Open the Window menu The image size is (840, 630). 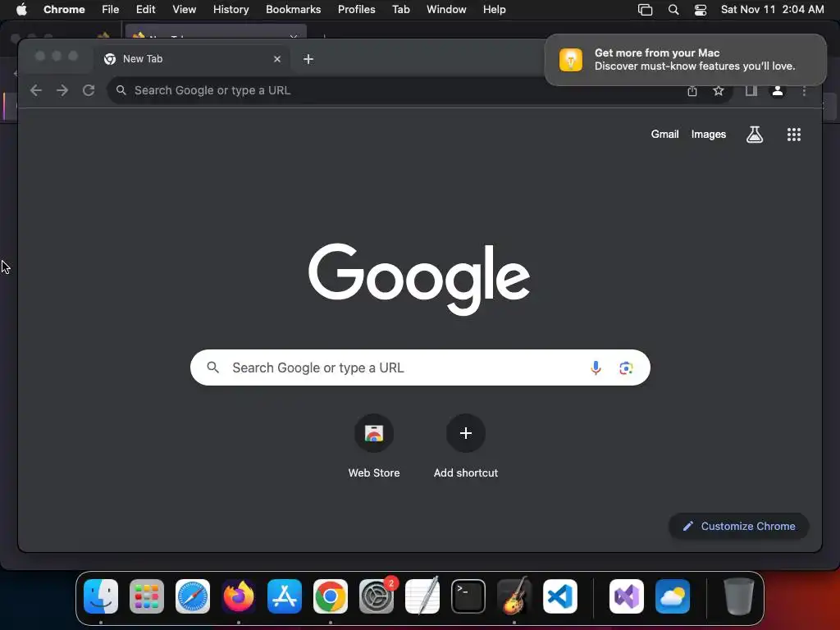446,10
